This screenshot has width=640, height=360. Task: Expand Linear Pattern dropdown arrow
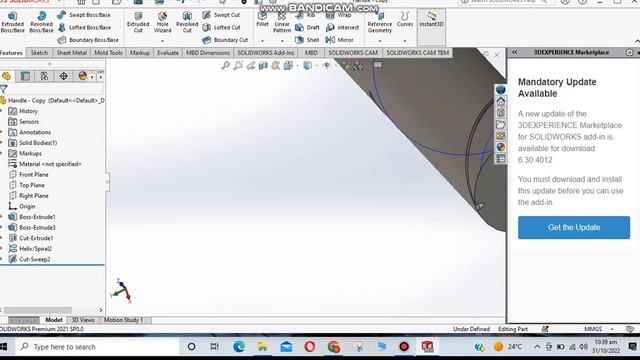282,41
